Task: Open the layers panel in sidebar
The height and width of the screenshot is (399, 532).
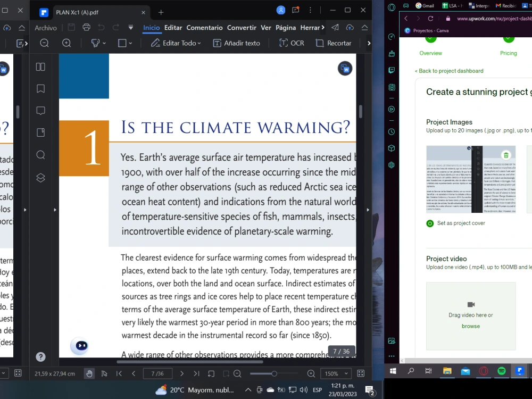Action: point(40,178)
